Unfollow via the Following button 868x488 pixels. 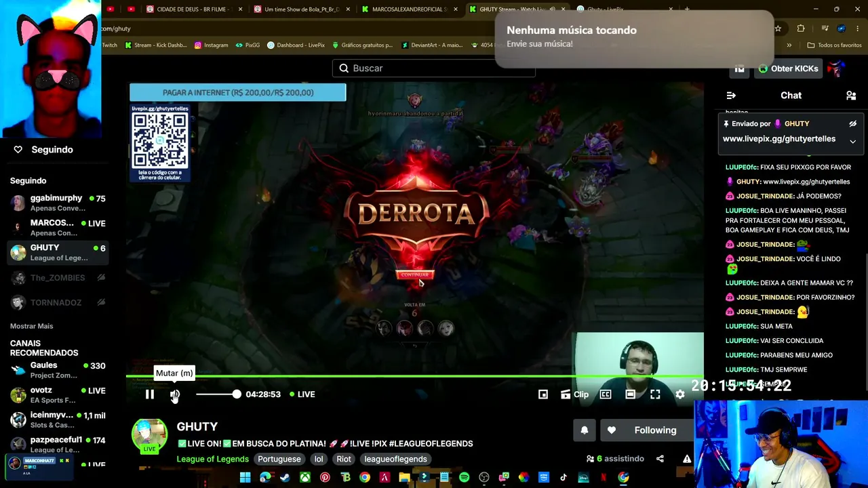(x=647, y=430)
